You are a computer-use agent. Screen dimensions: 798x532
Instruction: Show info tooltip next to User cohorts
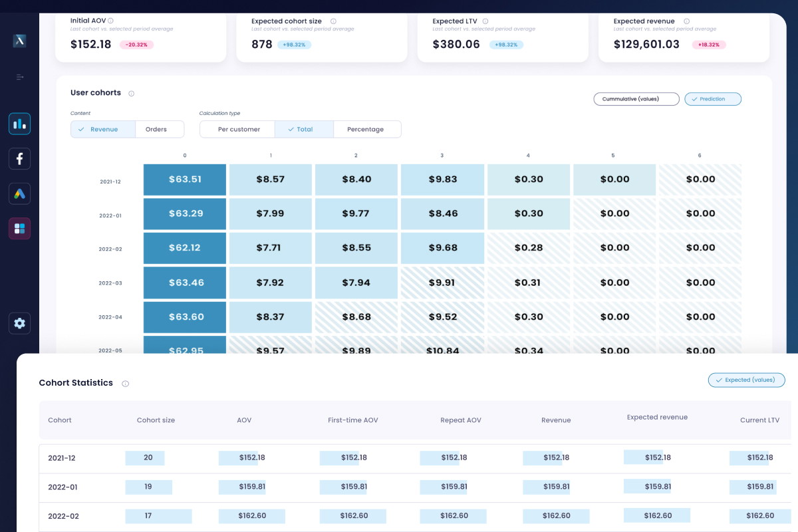131,93
